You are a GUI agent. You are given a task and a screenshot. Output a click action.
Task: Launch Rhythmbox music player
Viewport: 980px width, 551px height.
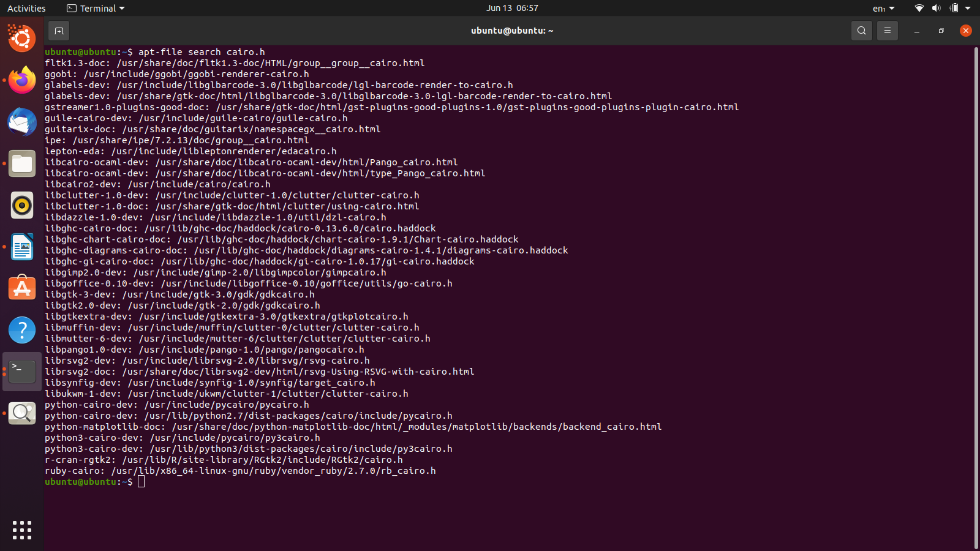[22, 205]
